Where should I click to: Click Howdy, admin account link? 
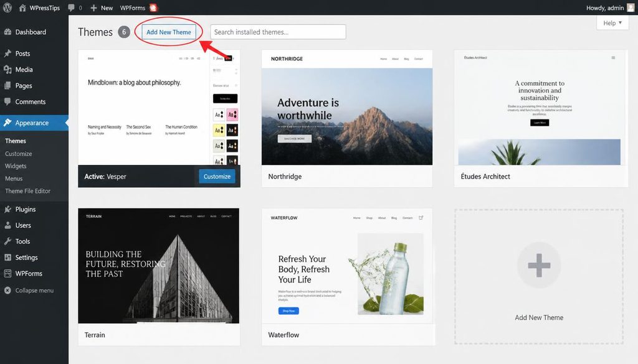point(604,7)
